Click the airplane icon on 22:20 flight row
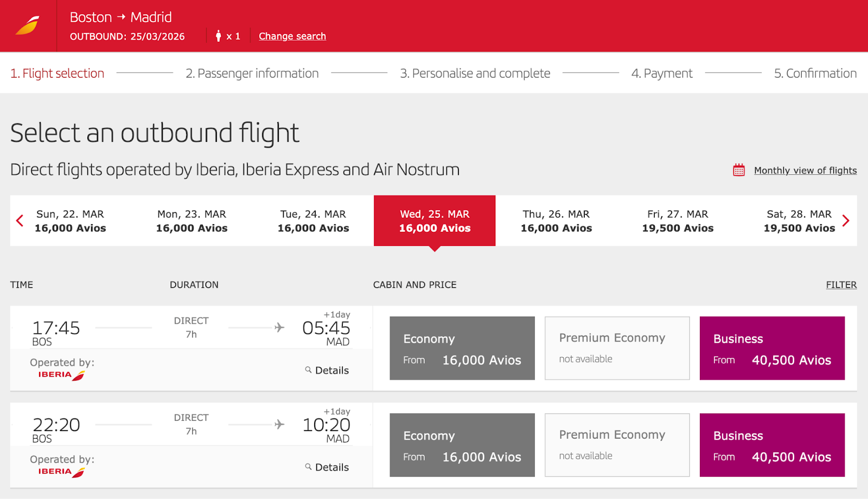This screenshot has width=868, height=499. [279, 424]
